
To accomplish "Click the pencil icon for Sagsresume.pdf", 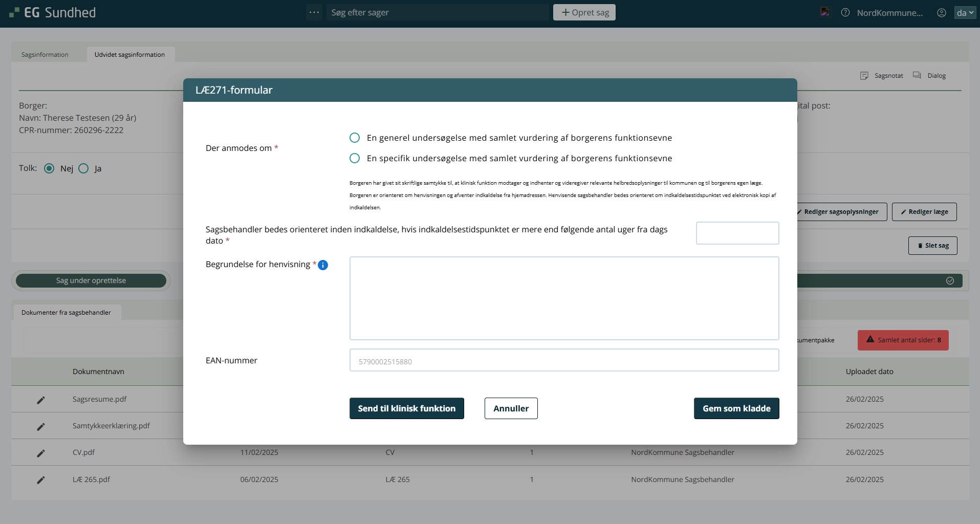I will point(41,400).
